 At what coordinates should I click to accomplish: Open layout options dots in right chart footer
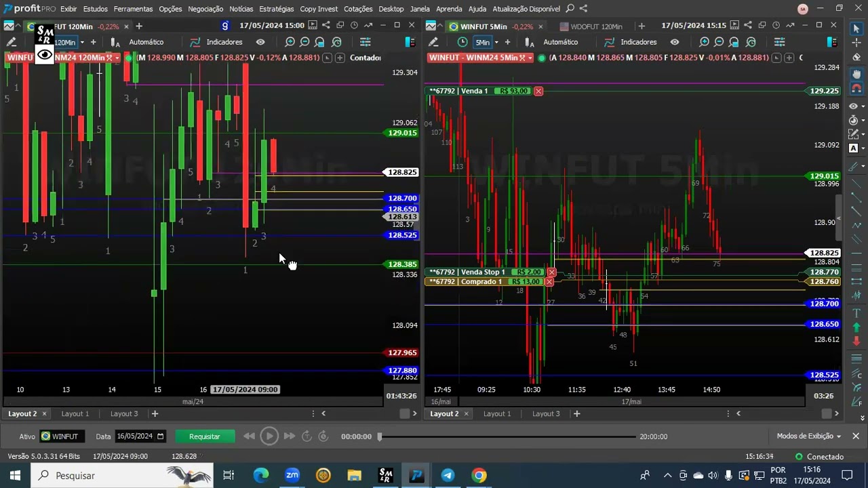click(x=728, y=413)
